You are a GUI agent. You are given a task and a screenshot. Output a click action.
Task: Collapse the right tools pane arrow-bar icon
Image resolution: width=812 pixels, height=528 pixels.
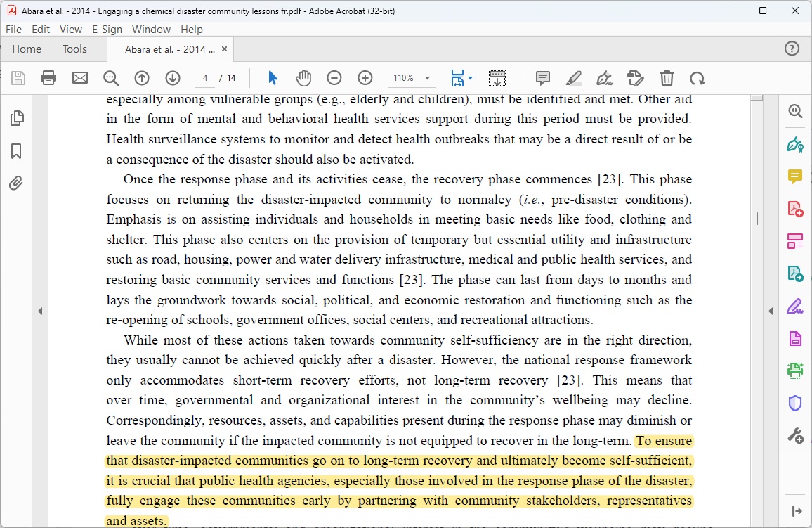(797, 511)
